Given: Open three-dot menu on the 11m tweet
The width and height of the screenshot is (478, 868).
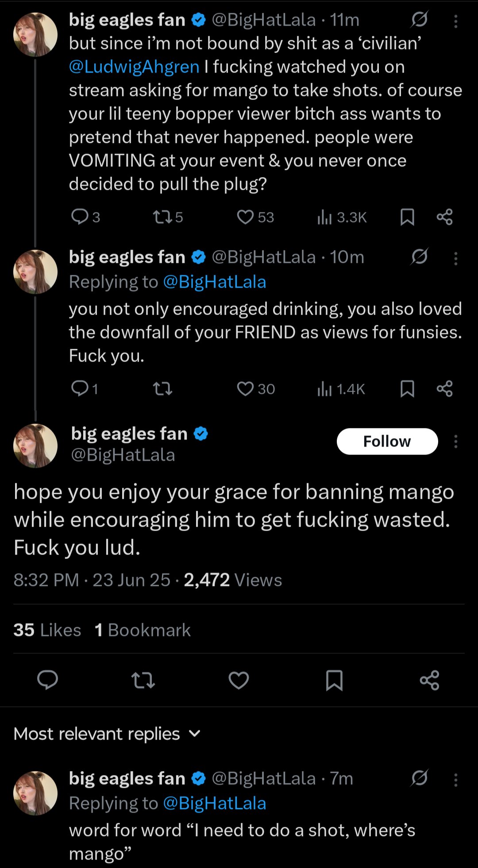Looking at the screenshot, I should coord(455,21).
